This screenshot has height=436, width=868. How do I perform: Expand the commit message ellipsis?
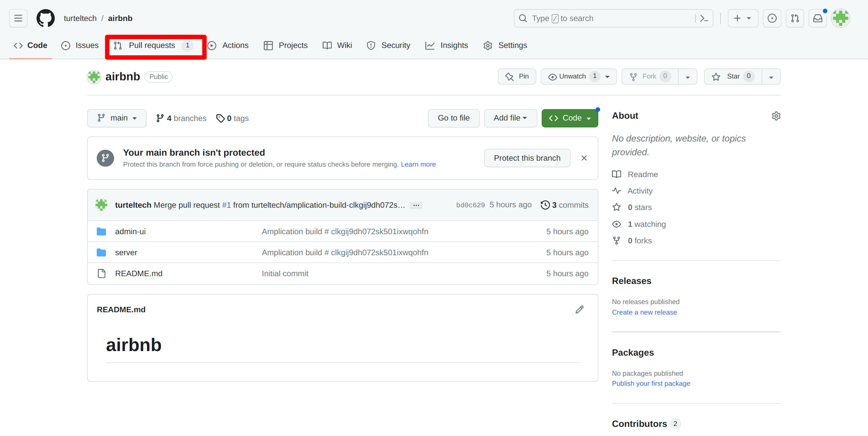[416, 205]
